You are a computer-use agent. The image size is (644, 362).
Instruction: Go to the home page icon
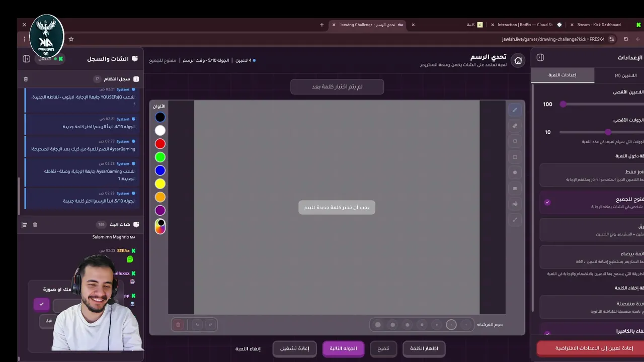518,61
